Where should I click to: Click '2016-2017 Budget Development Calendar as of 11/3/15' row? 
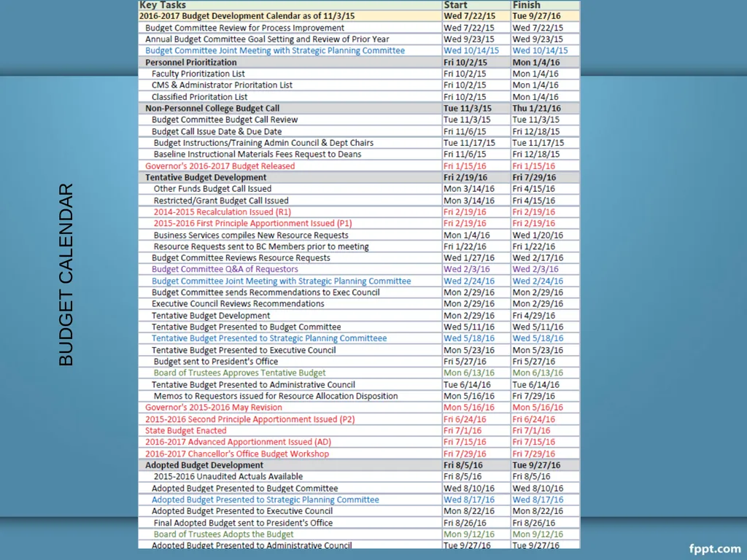tap(359, 16)
